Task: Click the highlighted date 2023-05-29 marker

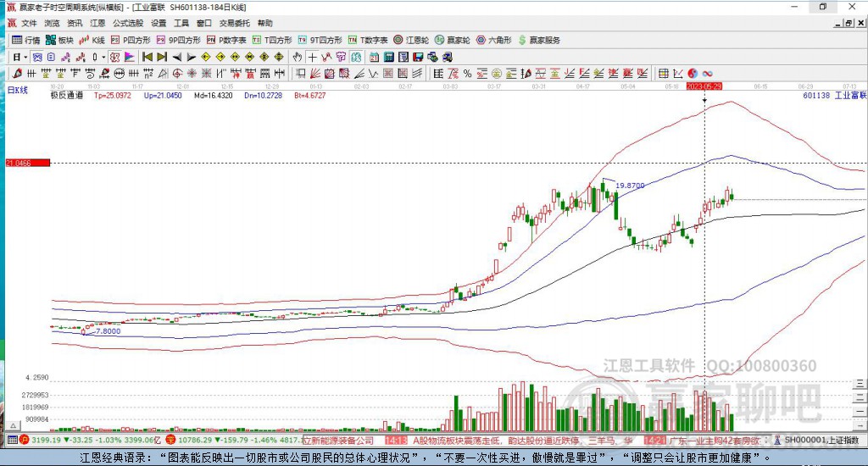Action: coord(704,86)
